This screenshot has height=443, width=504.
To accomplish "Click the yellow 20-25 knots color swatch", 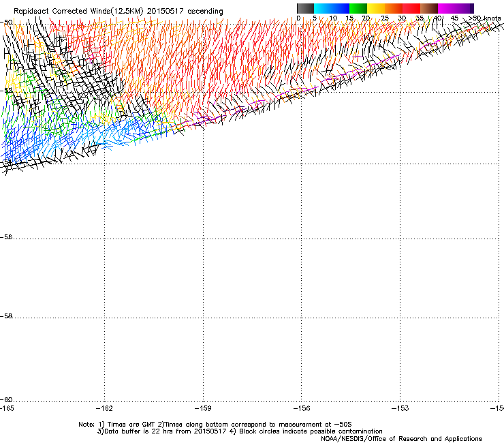I will pyautogui.click(x=376, y=8).
